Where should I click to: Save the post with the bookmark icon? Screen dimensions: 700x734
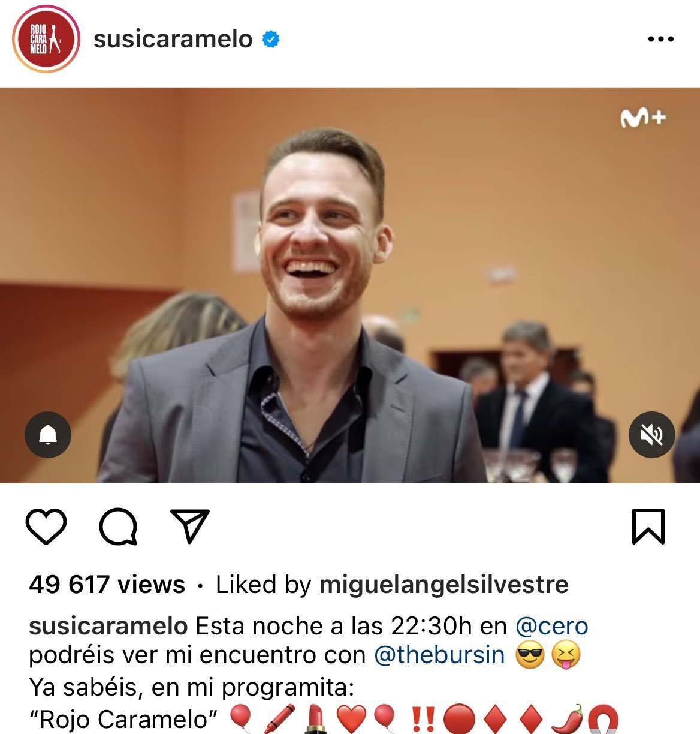(x=648, y=526)
